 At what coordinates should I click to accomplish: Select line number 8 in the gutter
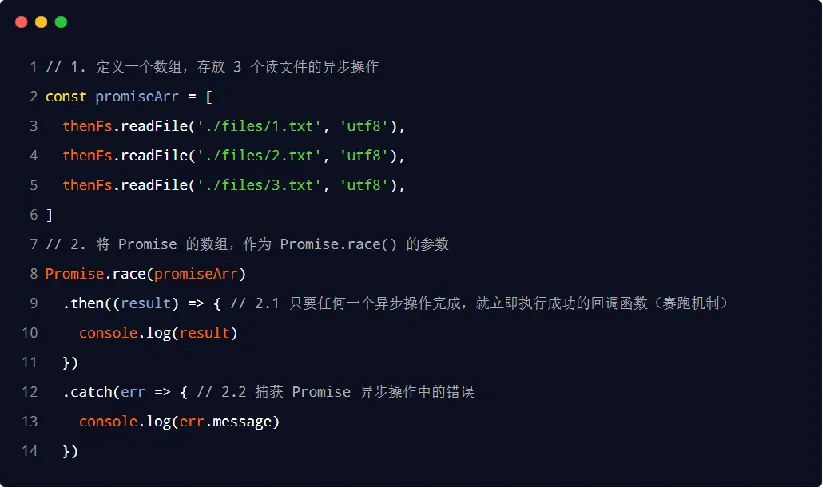pyautogui.click(x=33, y=274)
